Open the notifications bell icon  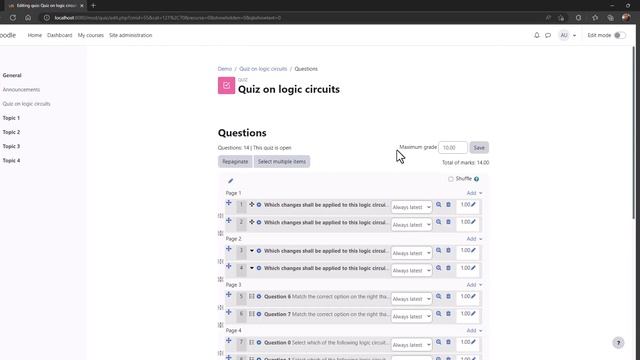click(537, 36)
